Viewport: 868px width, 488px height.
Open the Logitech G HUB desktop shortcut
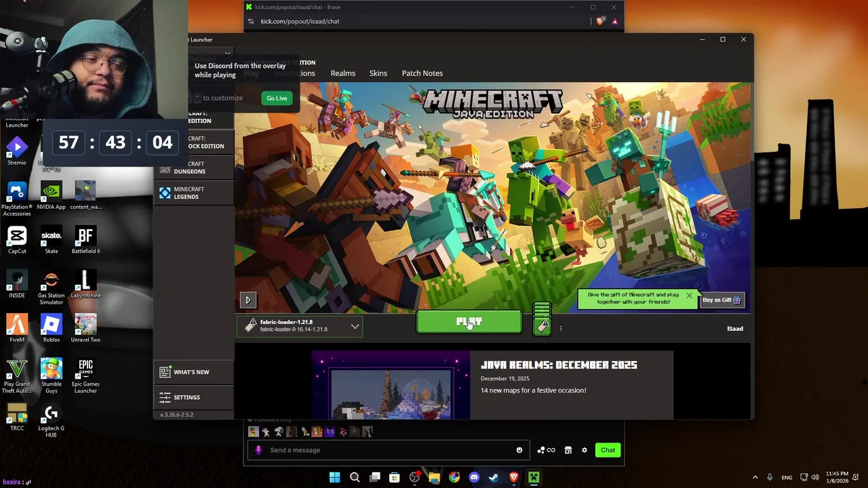52,421
